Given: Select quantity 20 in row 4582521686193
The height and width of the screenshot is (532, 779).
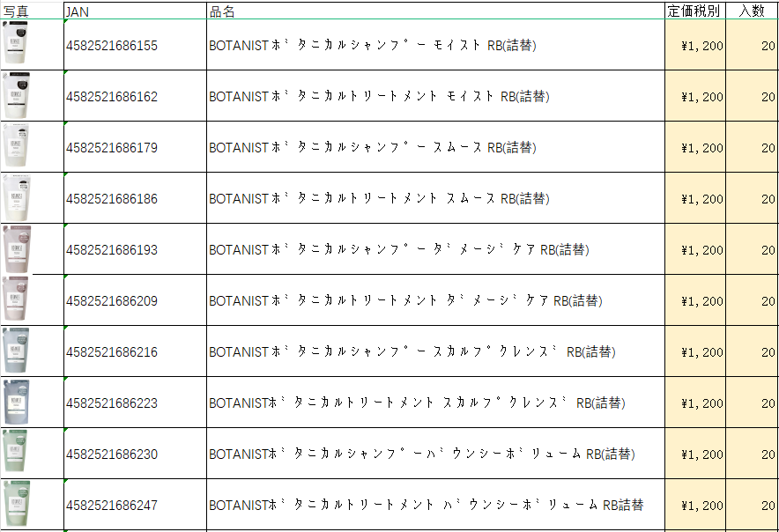Looking at the screenshot, I should [x=753, y=249].
